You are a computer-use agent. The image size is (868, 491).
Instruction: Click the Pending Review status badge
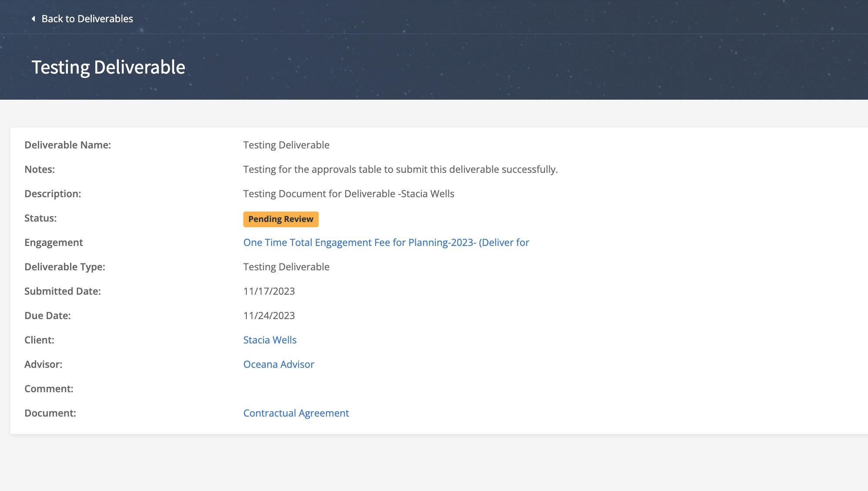[280, 219]
